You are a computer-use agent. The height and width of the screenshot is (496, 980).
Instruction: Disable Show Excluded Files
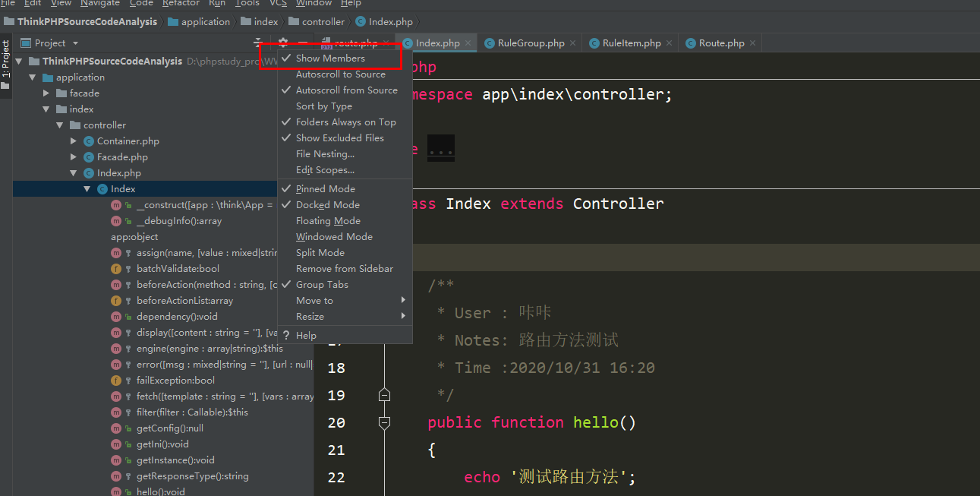tap(339, 138)
